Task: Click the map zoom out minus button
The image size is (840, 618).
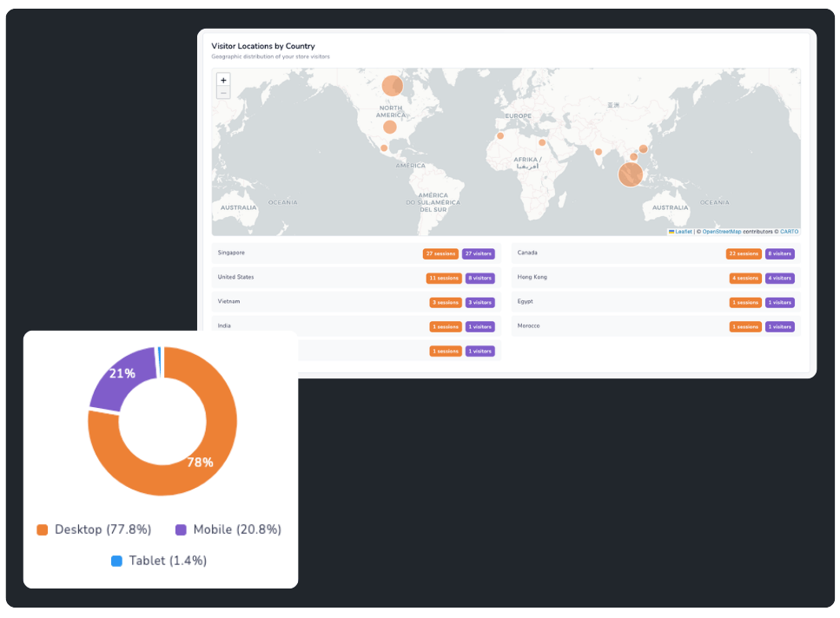Action: coord(223,92)
